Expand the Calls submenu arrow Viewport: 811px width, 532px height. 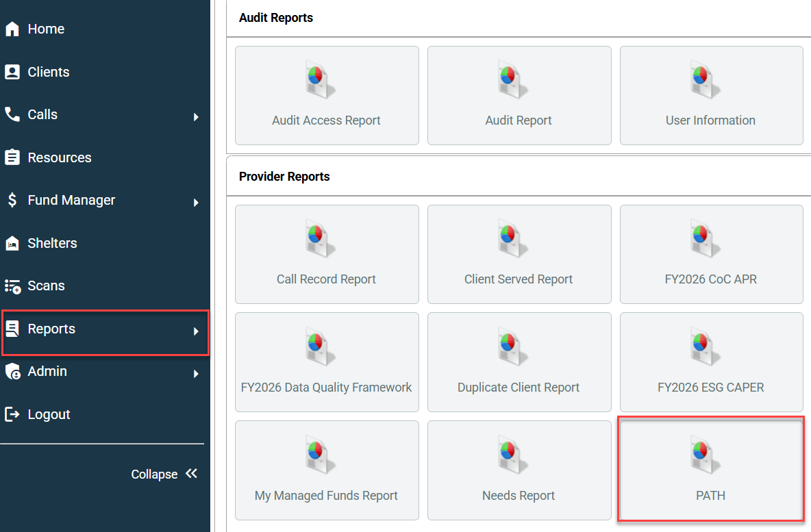click(196, 117)
